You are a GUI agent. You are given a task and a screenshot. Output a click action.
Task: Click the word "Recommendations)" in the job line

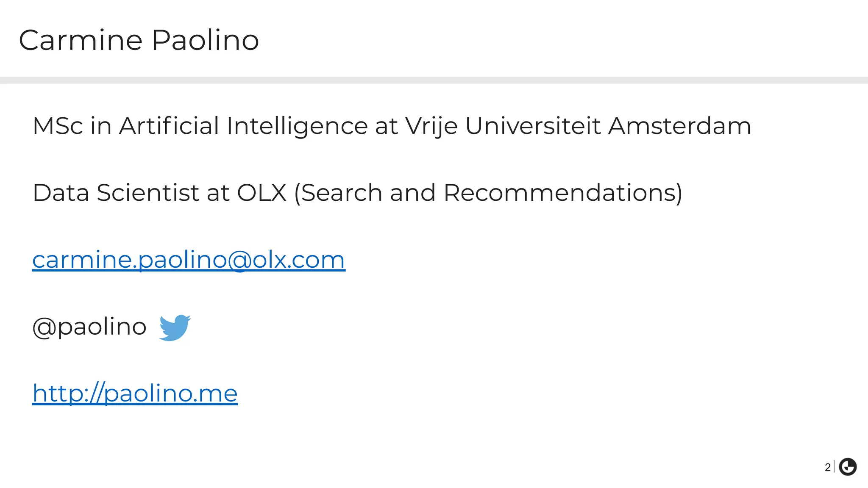[563, 193]
